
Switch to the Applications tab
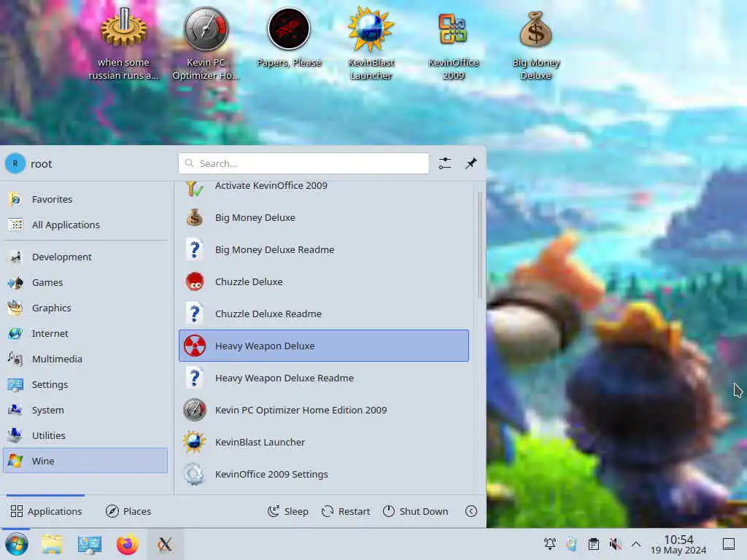(46, 511)
